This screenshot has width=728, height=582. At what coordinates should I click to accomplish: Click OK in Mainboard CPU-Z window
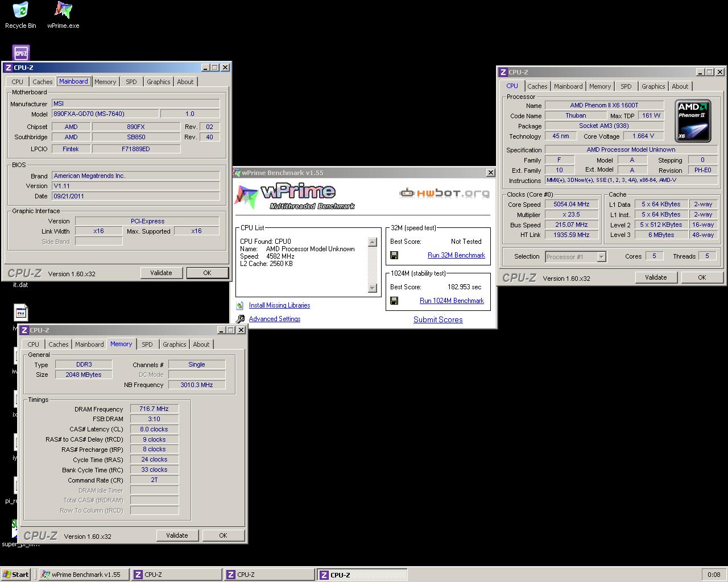(x=207, y=273)
